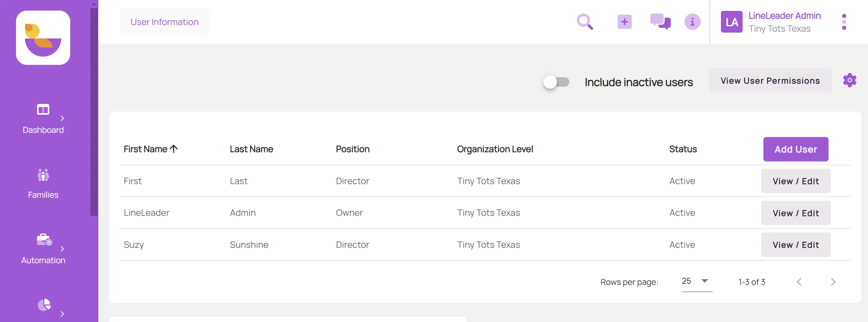Open the Rows per page dropdown
This screenshot has height=322, width=868.
(x=697, y=281)
